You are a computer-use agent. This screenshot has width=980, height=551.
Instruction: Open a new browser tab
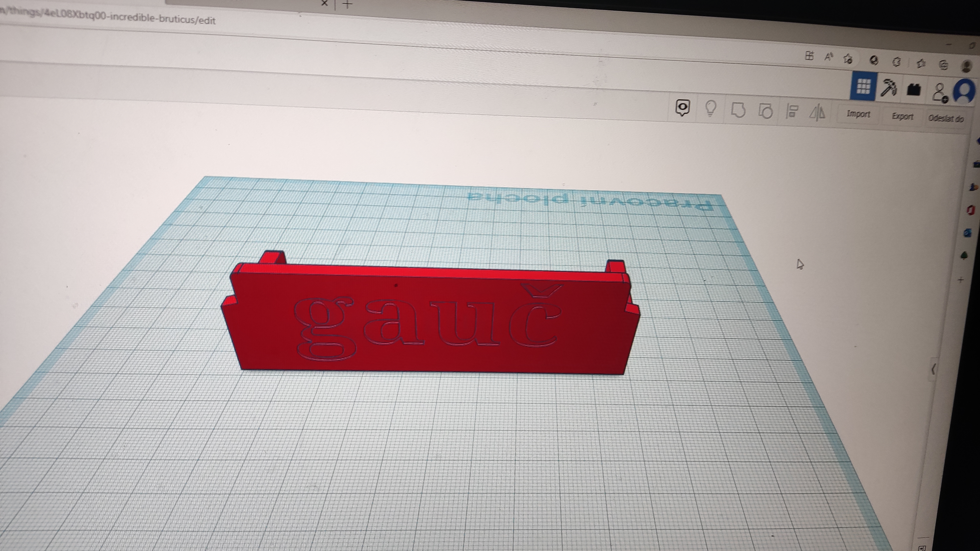[x=347, y=4]
